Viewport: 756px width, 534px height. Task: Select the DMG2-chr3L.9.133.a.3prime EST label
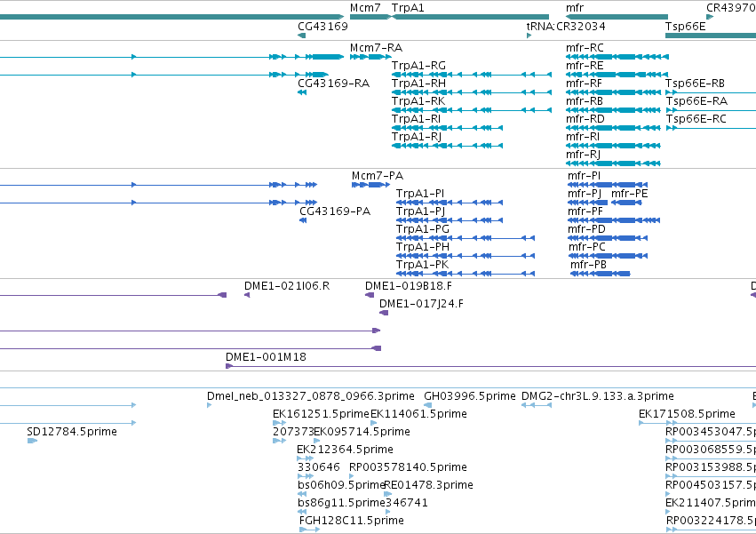(x=598, y=396)
